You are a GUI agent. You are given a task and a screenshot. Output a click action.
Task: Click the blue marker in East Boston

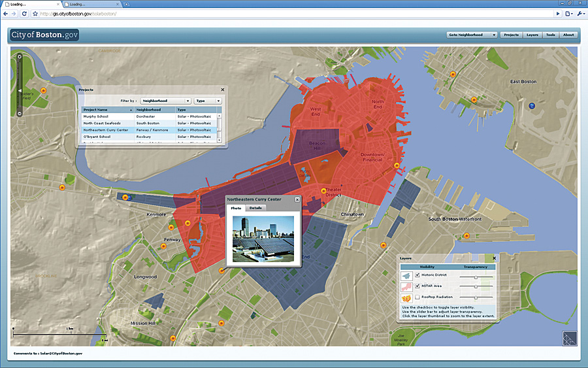click(x=531, y=106)
